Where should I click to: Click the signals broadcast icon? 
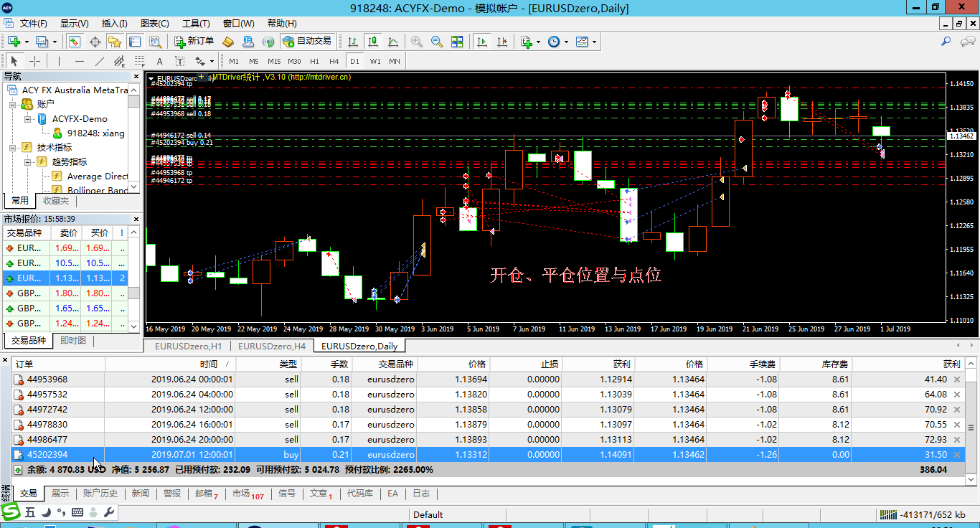coord(268,42)
